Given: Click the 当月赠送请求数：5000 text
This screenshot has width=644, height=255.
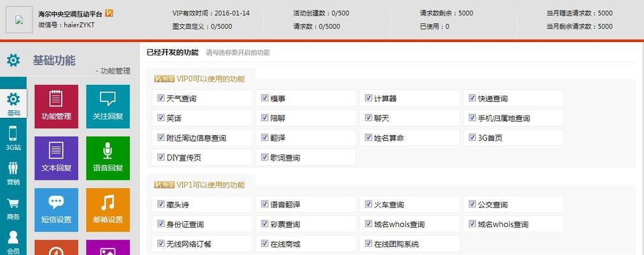Looking at the screenshot, I should point(580,13).
